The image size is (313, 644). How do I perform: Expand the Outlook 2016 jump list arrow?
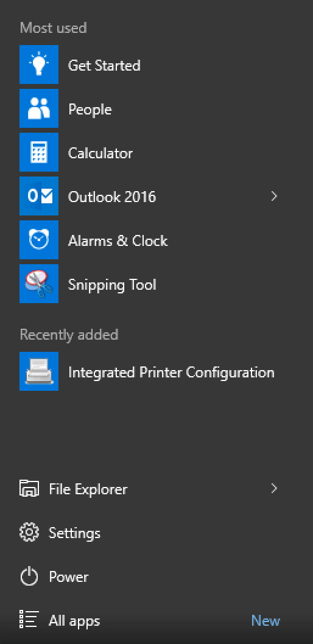tap(274, 197)
